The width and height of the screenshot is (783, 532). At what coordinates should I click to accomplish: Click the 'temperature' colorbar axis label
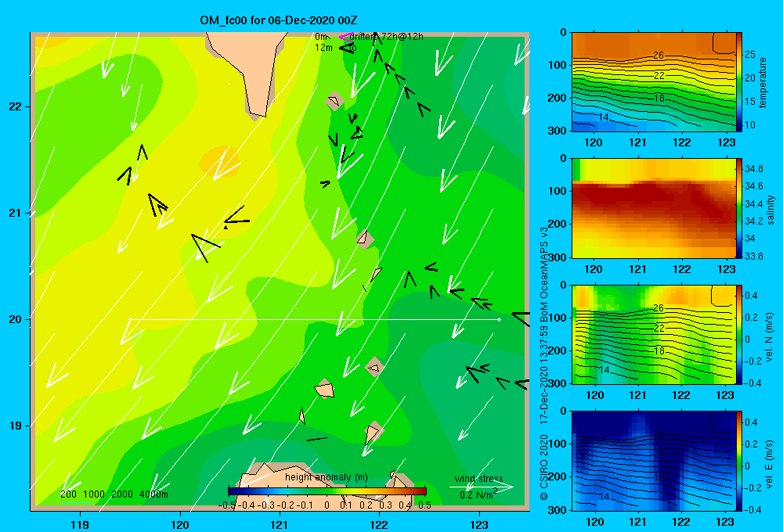(x=763, y=82)
